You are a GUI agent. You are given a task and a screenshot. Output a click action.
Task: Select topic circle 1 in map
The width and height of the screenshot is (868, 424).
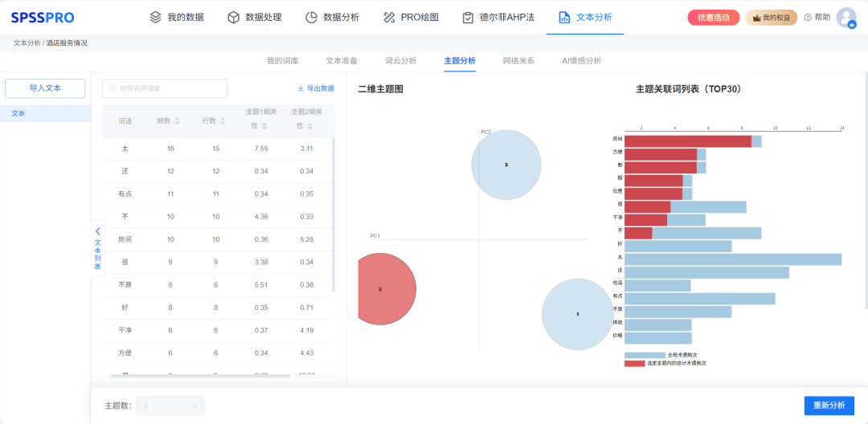(577, 314)
